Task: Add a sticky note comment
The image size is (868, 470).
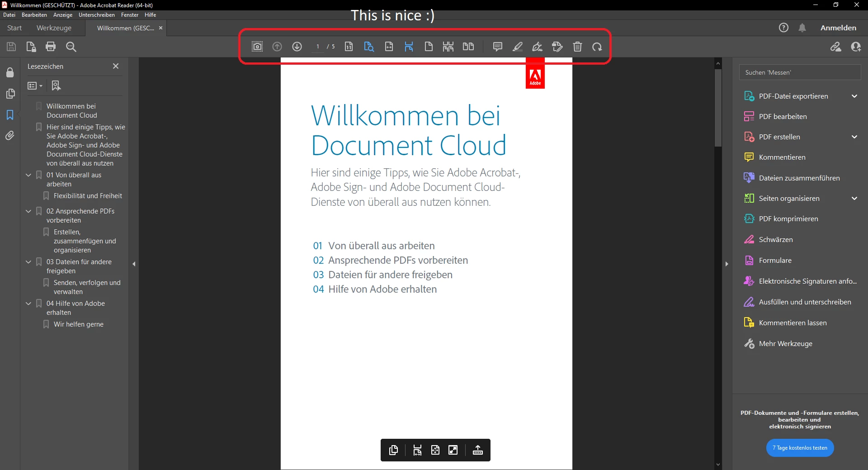Action: click(498, 47)
